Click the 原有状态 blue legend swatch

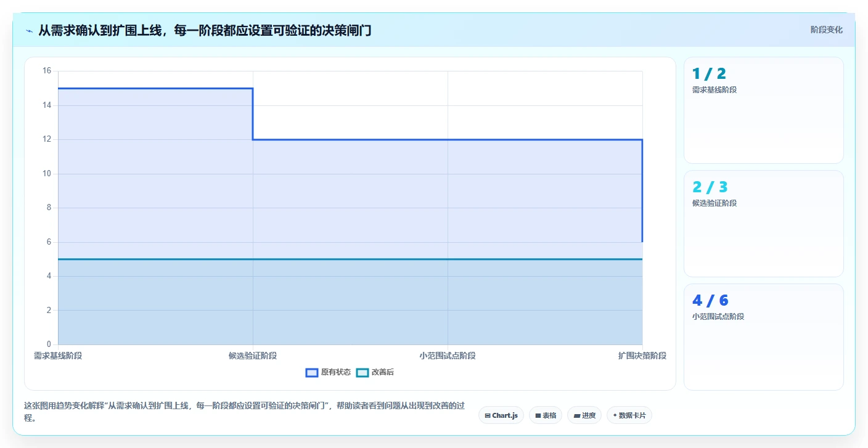[312, 372]
